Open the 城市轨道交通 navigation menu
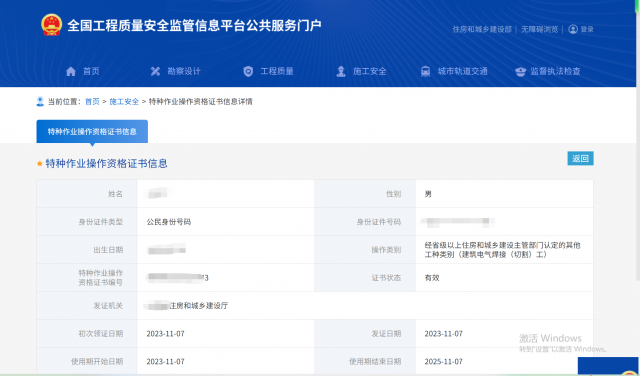Viewport: 640px width, 376px height. pos(462,71)
